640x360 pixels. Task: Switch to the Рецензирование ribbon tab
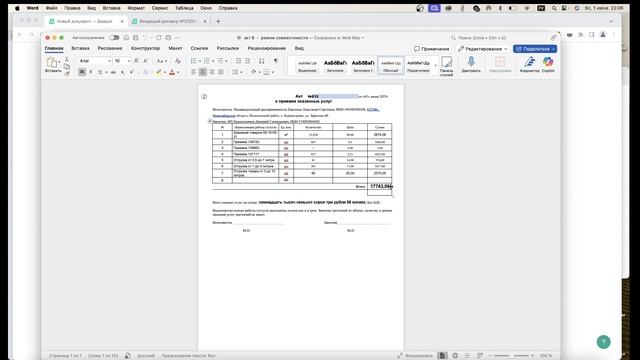pyautogui.click(x=267, y=48)
